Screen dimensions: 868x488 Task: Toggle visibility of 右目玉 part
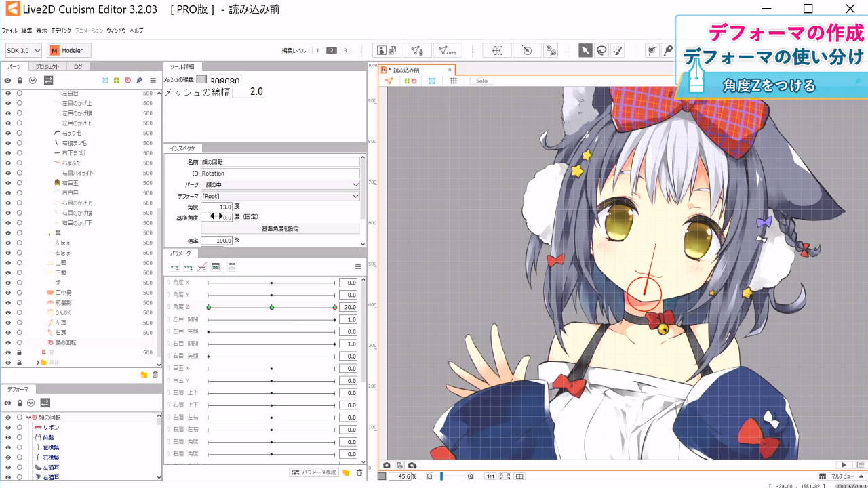coord(8,183)
